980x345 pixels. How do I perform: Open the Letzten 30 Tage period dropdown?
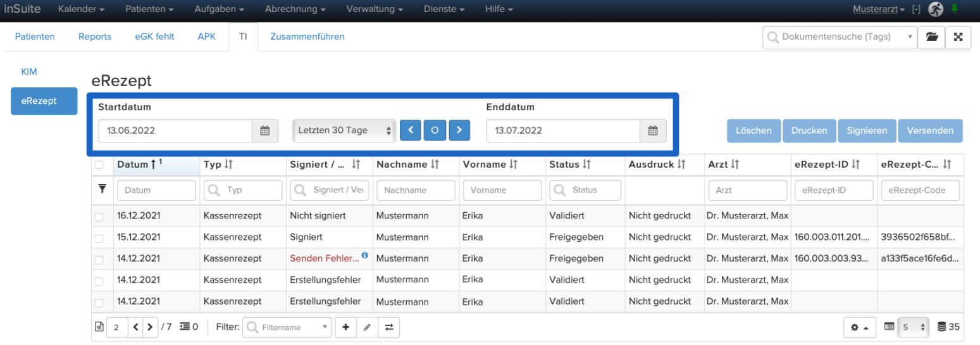[344, 130]
